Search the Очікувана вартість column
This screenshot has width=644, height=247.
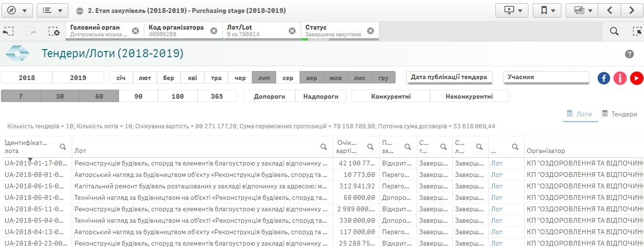click(370, 146)
